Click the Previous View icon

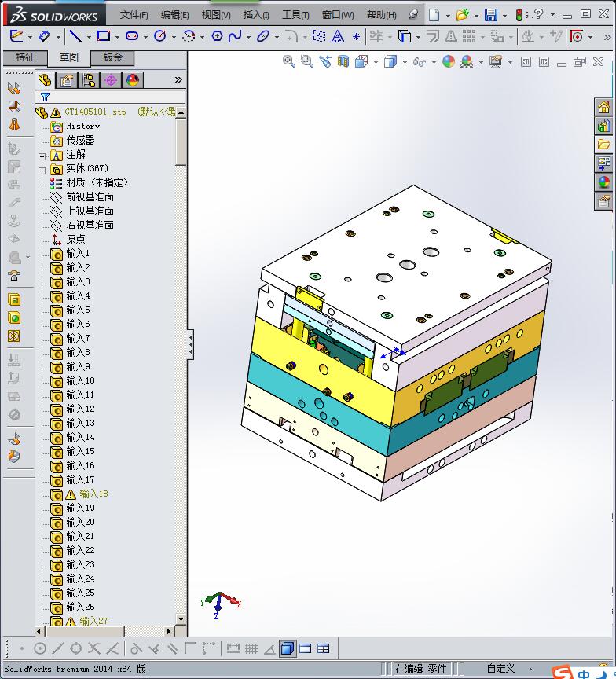pyautogui.click(x=325, y=61)
